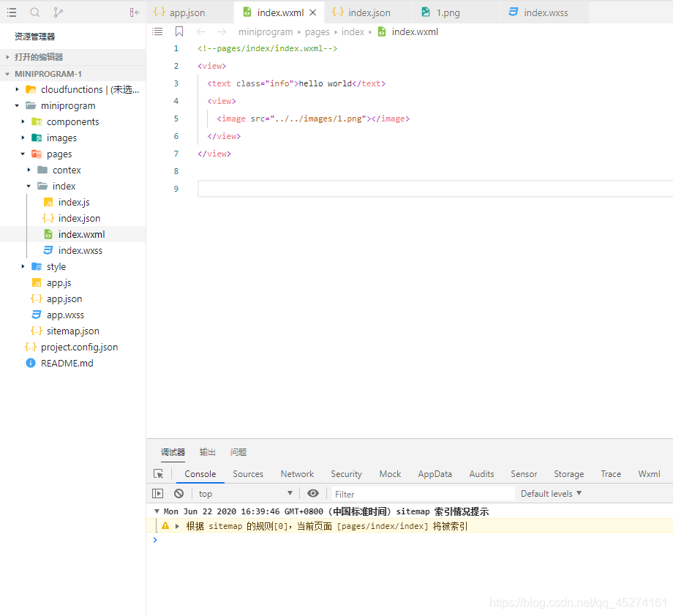Screen dimensions: 673x616
Task: Navigate back with the left arrow
Action: [x=201, y=31]
